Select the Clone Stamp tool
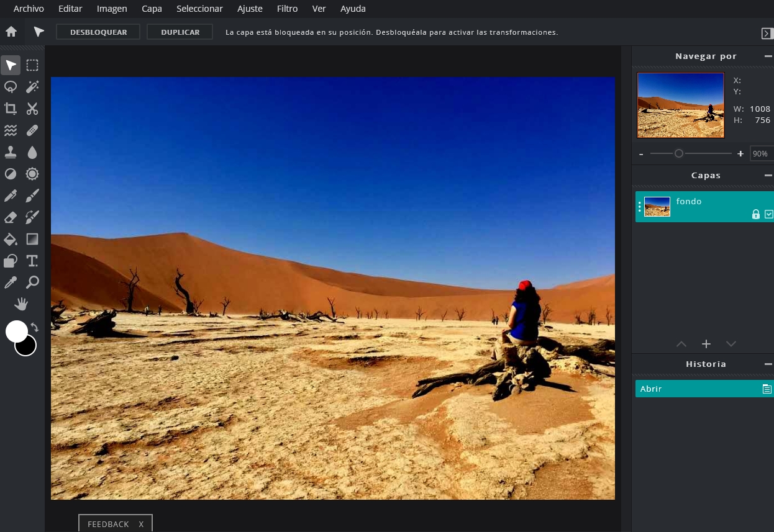Screen dimensions: 774x532 11,152
